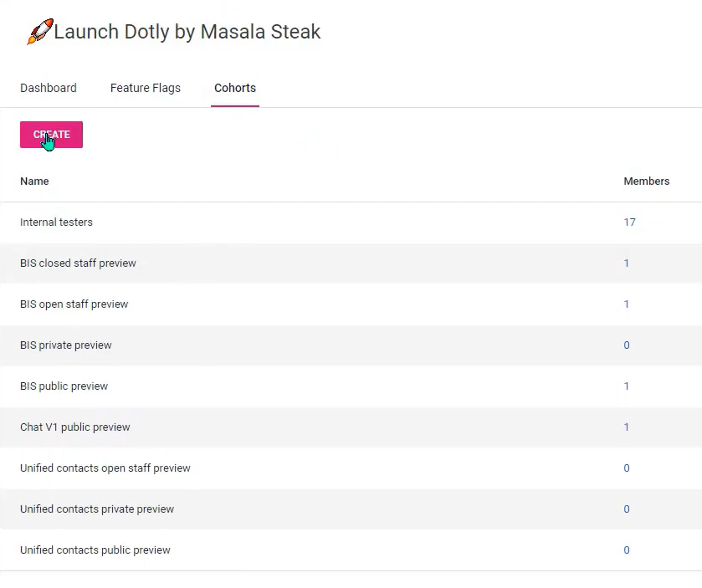This screenshot has height=588, width=702.
Task: Click the Members column header
Action: (646, 182)
